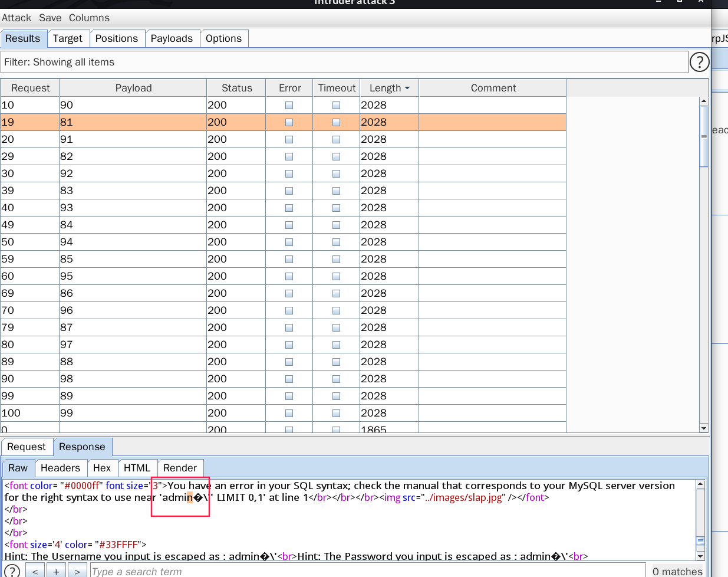Sort results by Error column header

click(x=289, y=88)
